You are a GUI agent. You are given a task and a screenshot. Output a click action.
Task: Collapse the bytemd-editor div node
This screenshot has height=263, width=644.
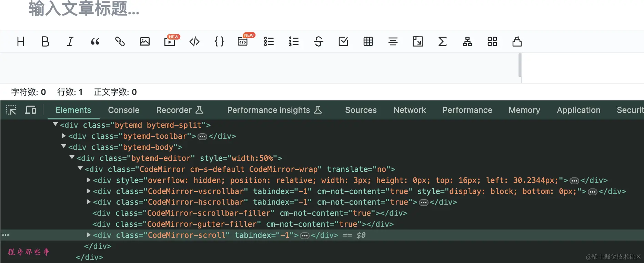[x=72, y=157]
